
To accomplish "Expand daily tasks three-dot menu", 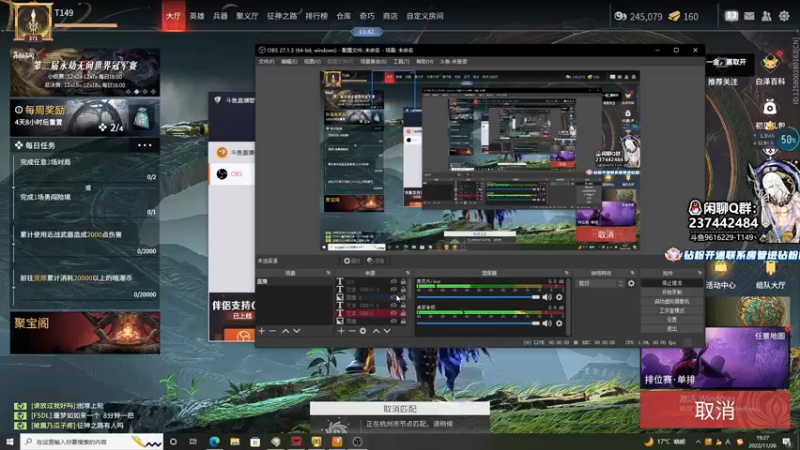I will [x=144, y=145].
